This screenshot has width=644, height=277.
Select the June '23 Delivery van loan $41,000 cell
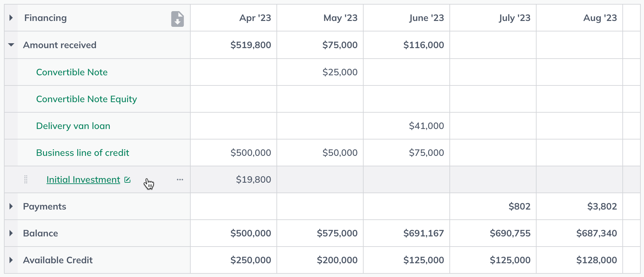[x=407, y=126]
